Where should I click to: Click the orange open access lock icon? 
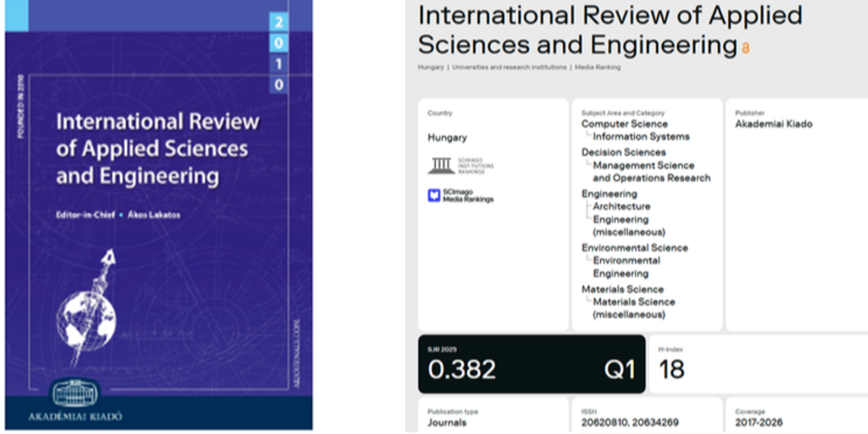pos(746,48)
